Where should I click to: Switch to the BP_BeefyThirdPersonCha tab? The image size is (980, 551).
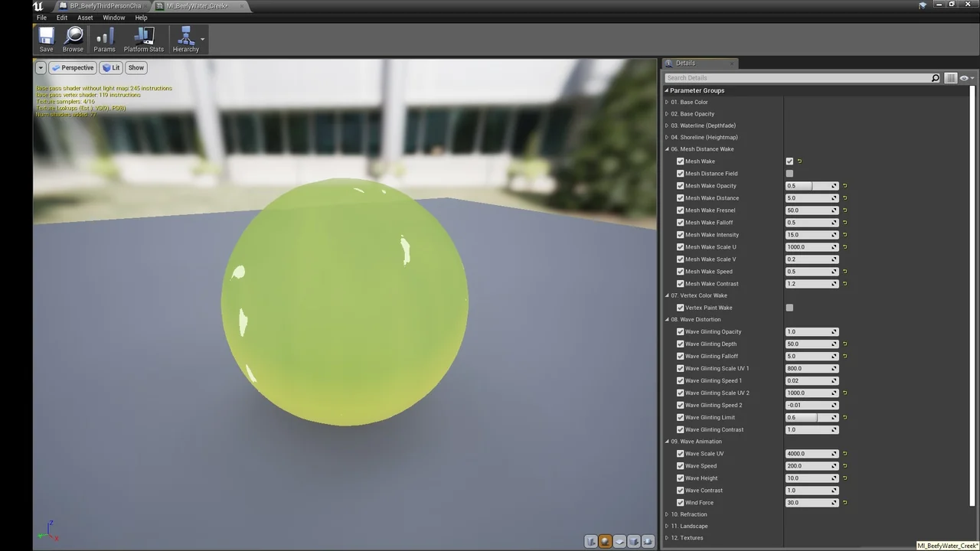(104, 6)
